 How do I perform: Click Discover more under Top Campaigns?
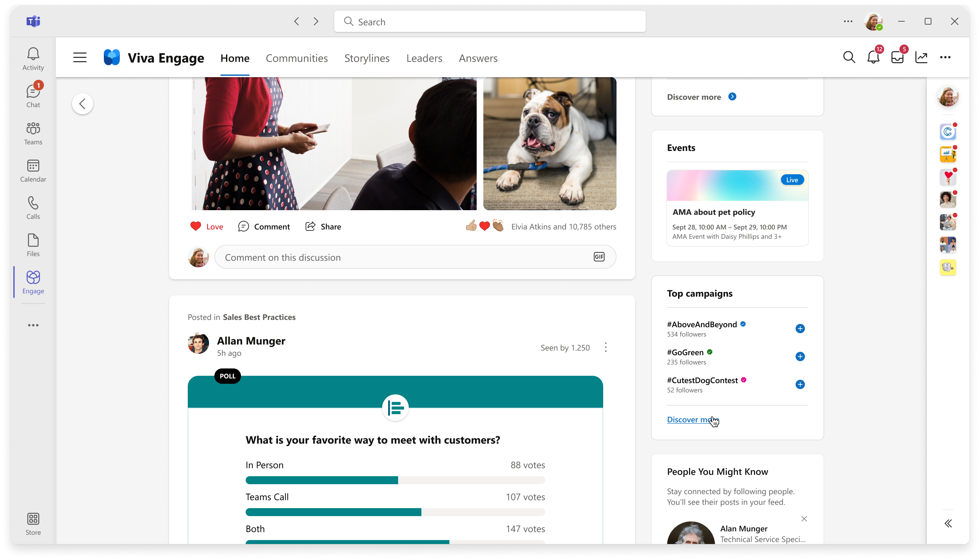click(x=693, y=419)
